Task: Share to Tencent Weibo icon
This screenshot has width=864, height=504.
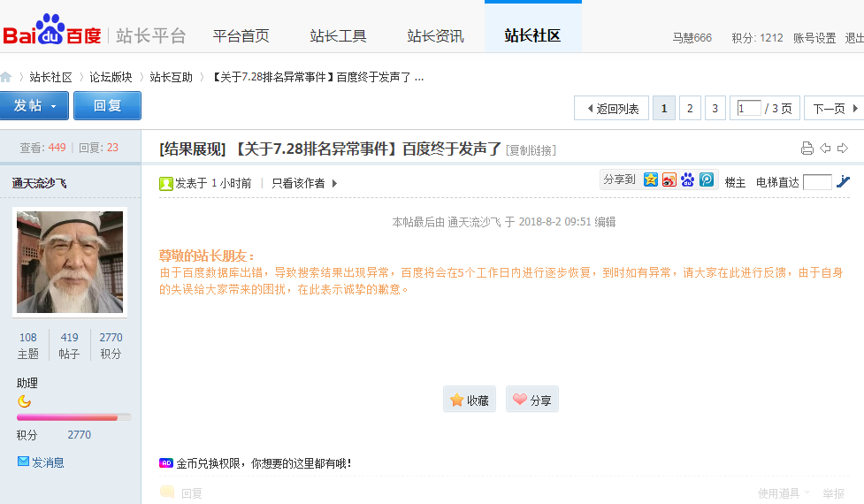Action: point(707,179)
